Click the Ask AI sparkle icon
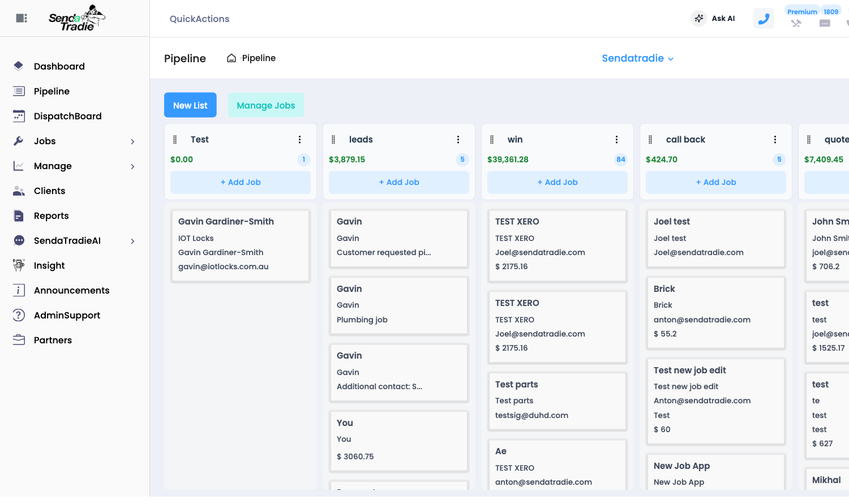 [x=699, y=18]
